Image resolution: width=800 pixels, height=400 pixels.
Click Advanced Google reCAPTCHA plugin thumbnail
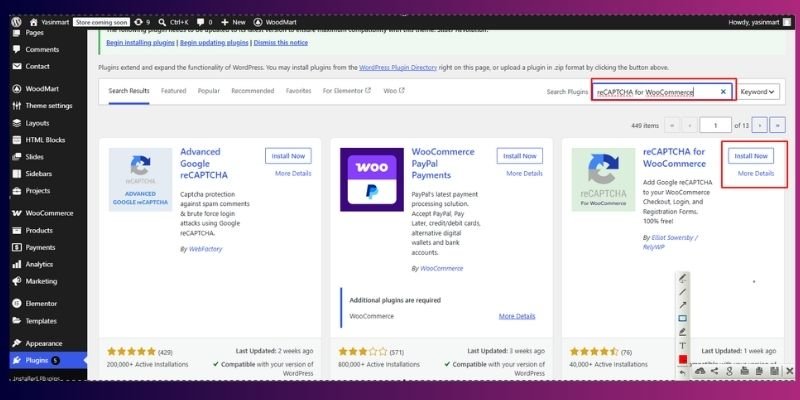click(140, 180)
